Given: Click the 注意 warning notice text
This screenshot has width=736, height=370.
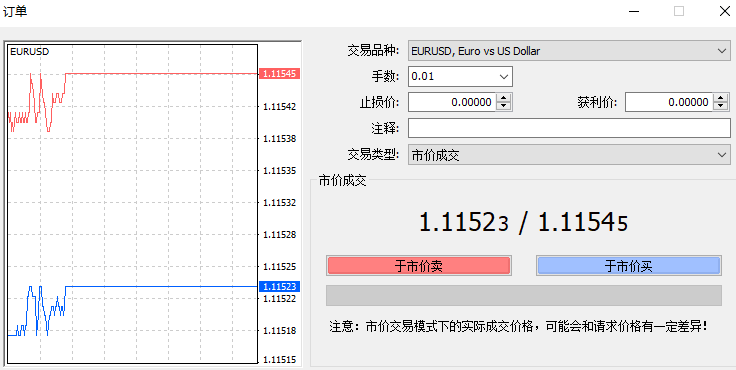Looking at the screenshot, I should click(518, 326).
